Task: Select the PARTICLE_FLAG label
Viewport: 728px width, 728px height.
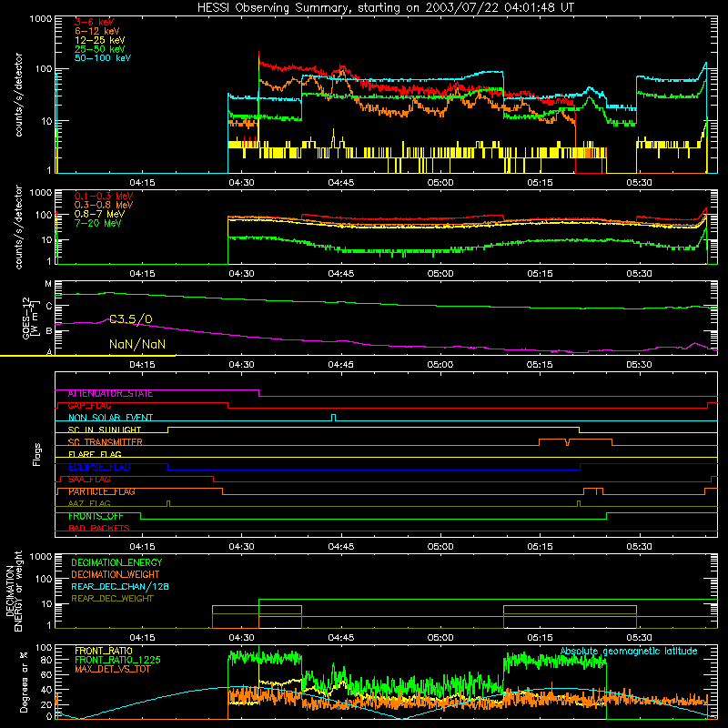Action: [x=102, y=491]
